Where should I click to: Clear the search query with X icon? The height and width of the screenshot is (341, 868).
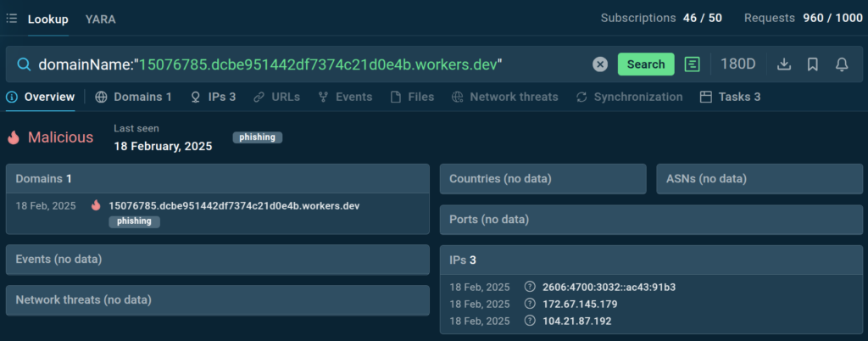(x=600, y=64)
